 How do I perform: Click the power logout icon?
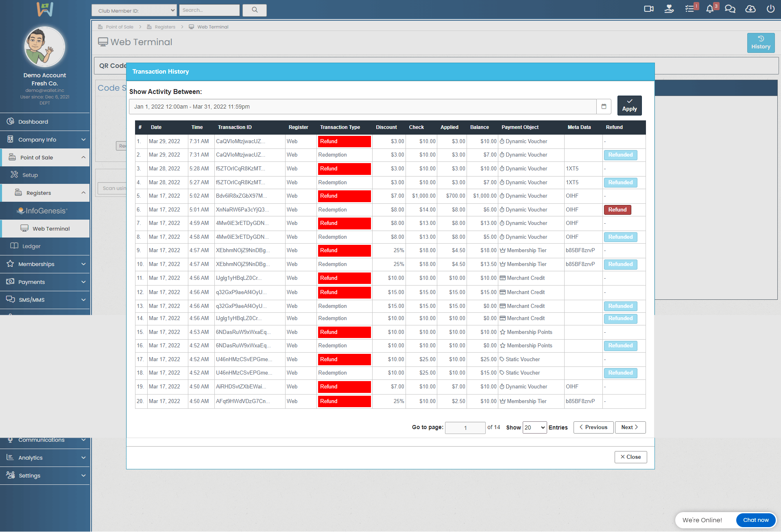coord(770,9)
